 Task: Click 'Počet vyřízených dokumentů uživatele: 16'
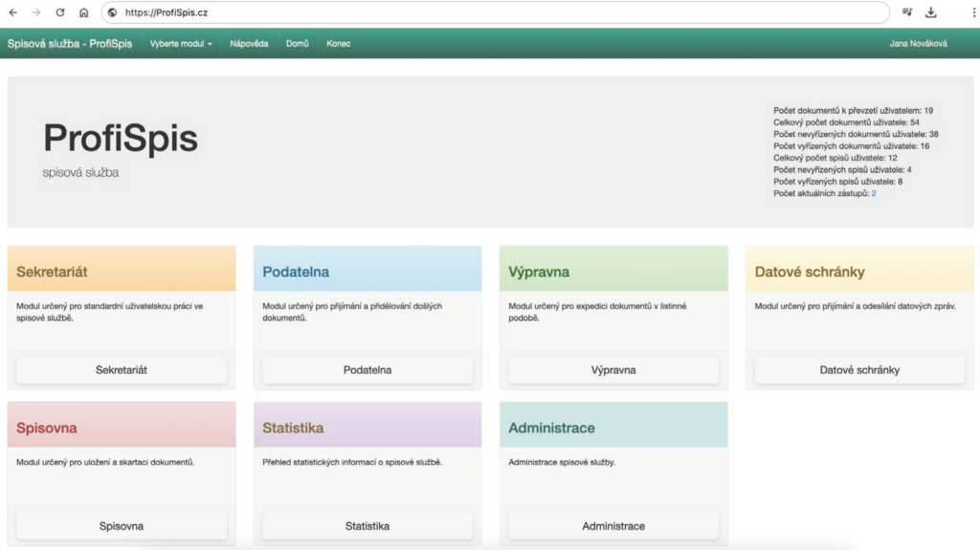point(851,146)
